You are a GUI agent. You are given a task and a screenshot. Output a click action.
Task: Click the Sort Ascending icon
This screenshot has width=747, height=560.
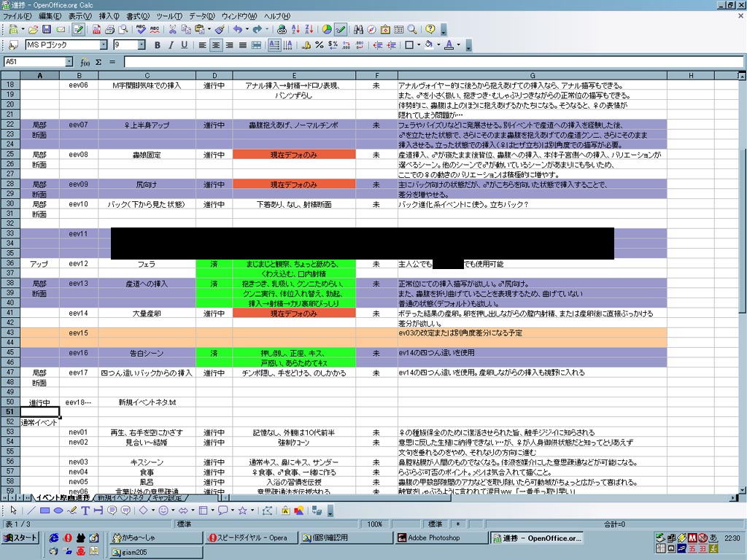click(x=295, y=29)
